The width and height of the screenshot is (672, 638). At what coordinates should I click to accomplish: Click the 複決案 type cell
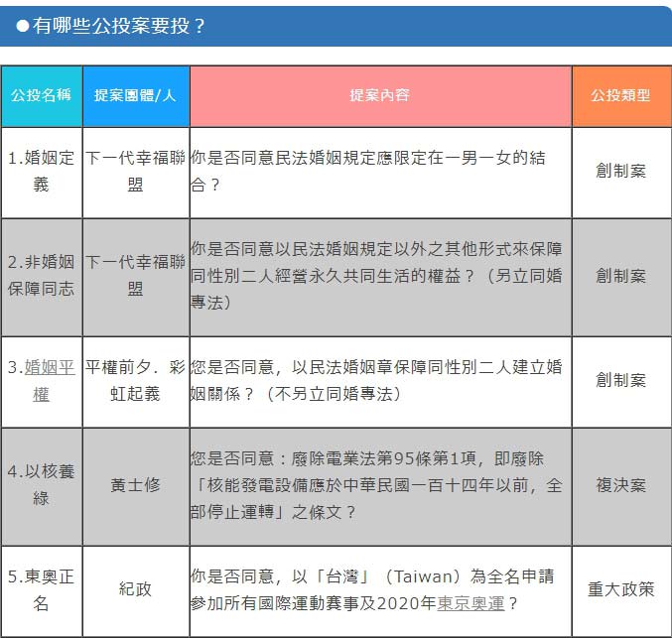pos(621,485)
